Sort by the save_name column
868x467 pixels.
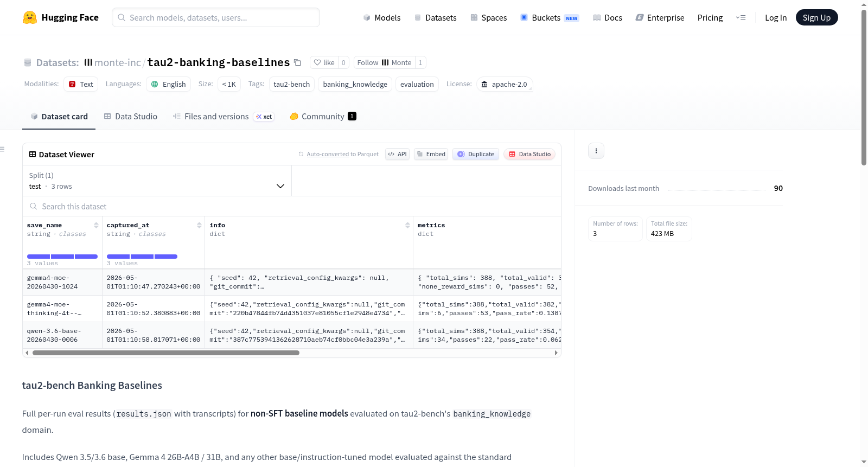tap(96, 225)
